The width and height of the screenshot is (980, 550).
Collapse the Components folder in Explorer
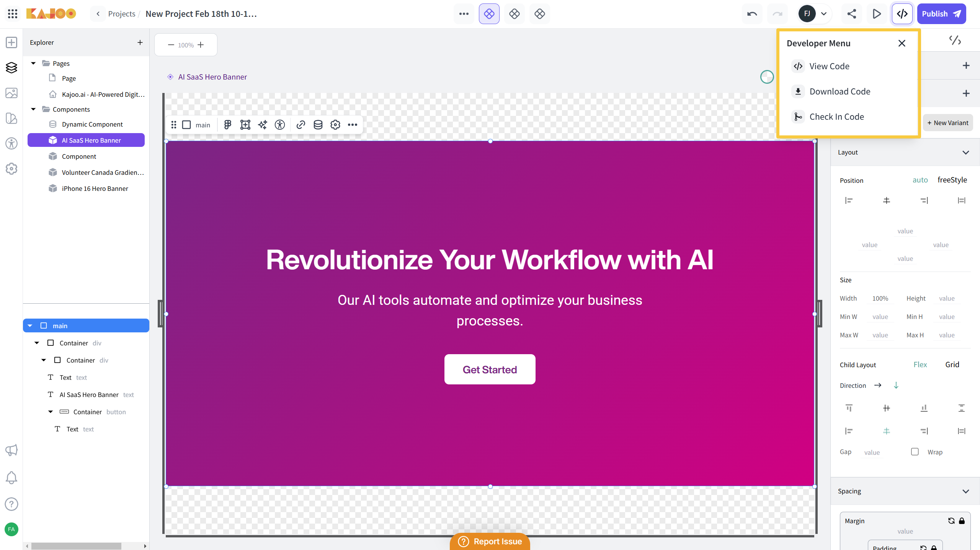[x=34, y=109]
